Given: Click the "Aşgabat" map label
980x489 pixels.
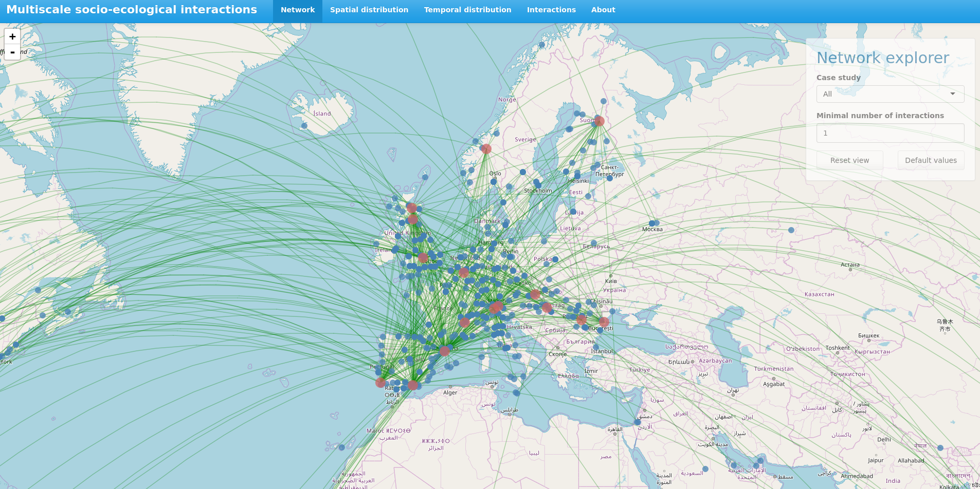Looking at the screenshot, I should click(774, 384).
